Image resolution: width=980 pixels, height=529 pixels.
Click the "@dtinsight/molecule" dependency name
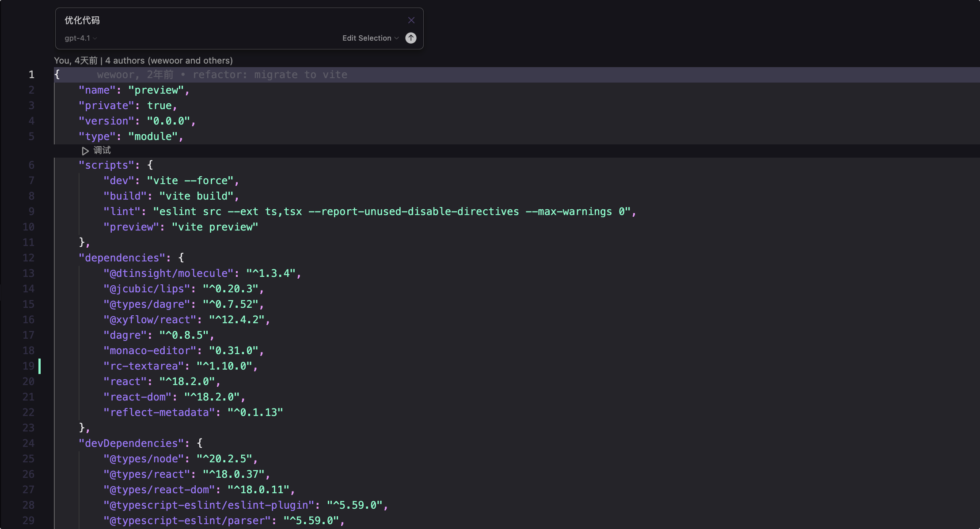click(168, 273)
